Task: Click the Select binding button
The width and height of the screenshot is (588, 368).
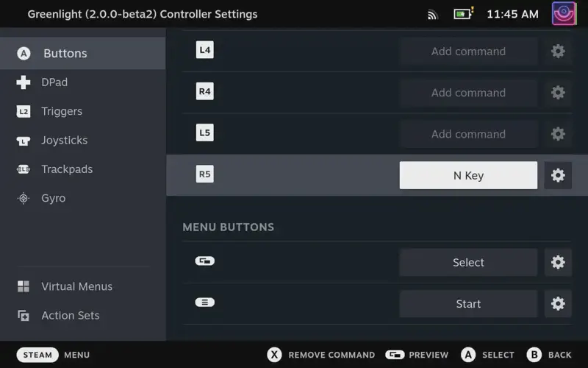Action: pyautogui.click(x=468, y=263)
